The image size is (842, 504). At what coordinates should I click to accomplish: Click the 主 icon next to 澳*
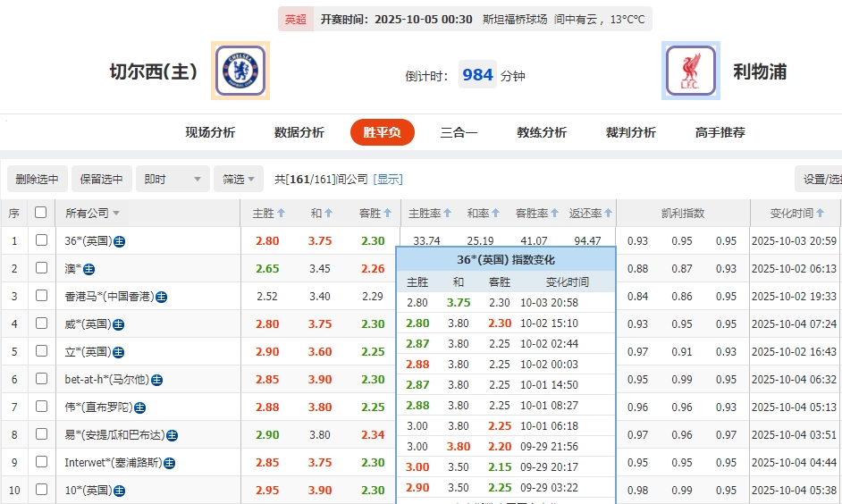[x=89, y=269]
